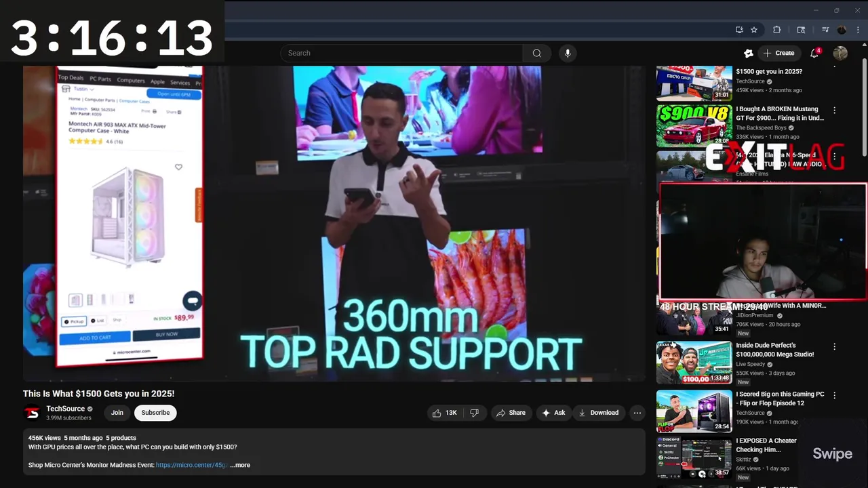The image size is (868, 488).
Task: Open the Dude Perfect Mega Studio thumbnail
Action: (694, 363)
